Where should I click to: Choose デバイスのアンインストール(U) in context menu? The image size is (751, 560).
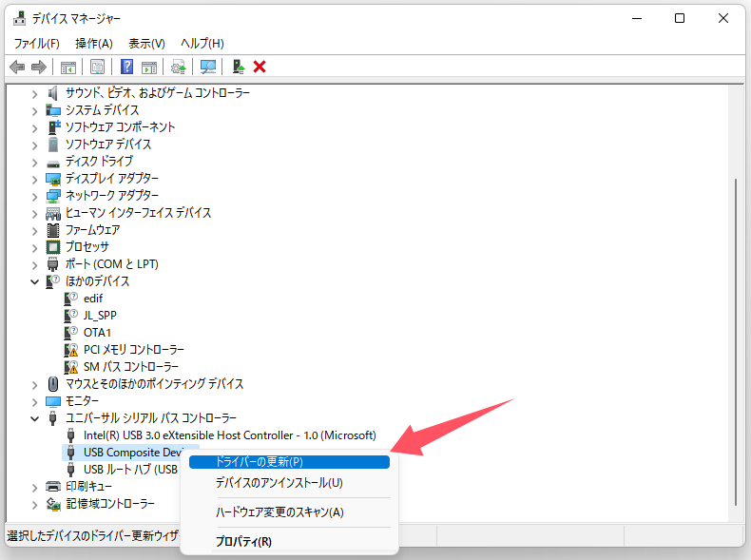pyautogui.click(x=289, y=483)
